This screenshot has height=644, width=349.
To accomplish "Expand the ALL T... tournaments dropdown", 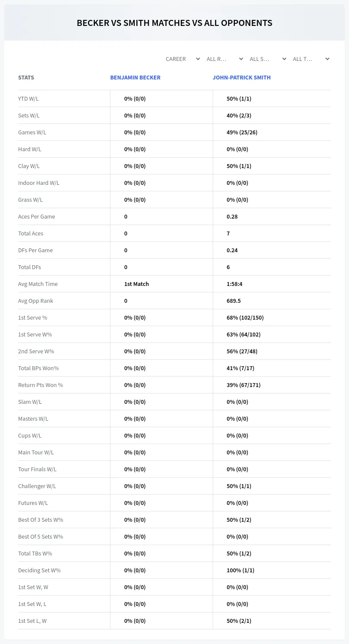I will (311, 59).
